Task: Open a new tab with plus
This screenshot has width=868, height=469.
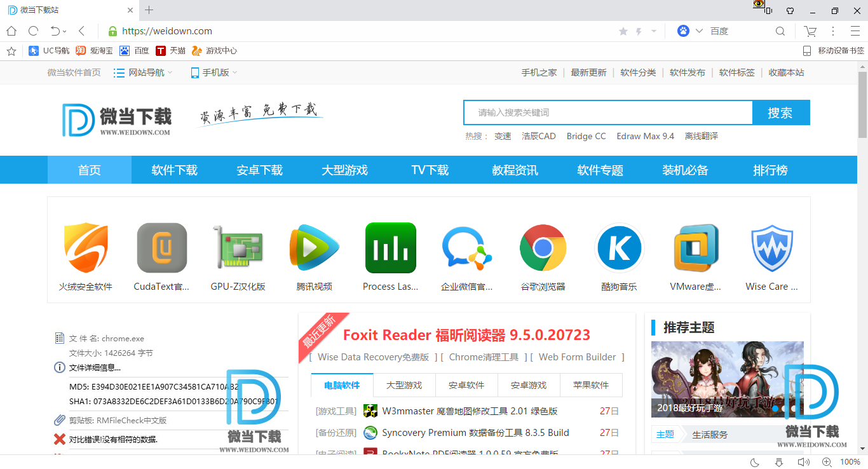Action: click(x=149, y=10)
